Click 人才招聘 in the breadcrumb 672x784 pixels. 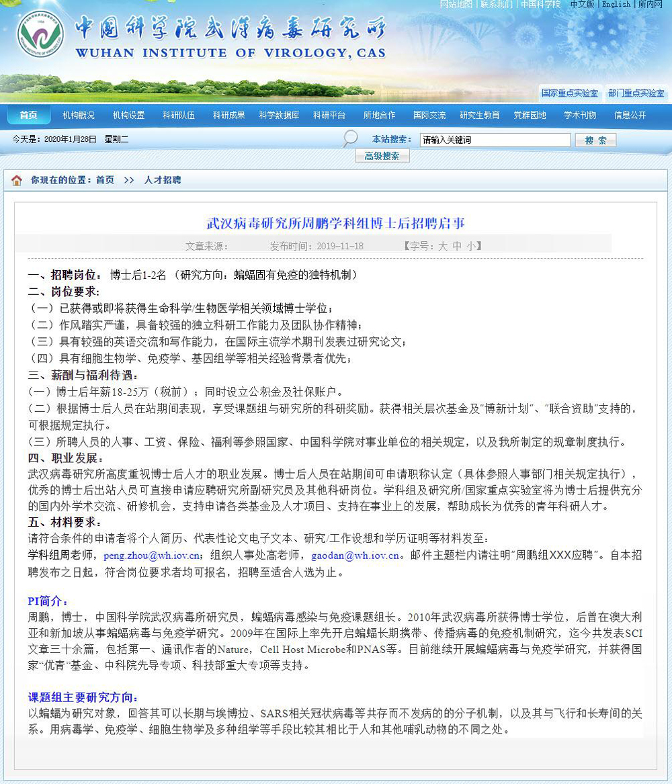point(162,181)
